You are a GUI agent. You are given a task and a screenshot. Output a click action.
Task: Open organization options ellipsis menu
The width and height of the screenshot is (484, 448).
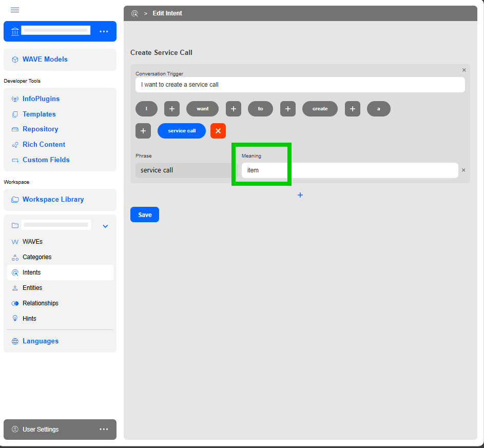coord(104,31)
